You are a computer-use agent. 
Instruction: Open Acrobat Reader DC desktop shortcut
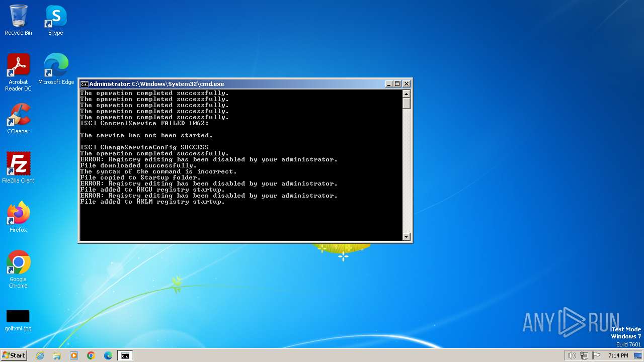(18, 72)
